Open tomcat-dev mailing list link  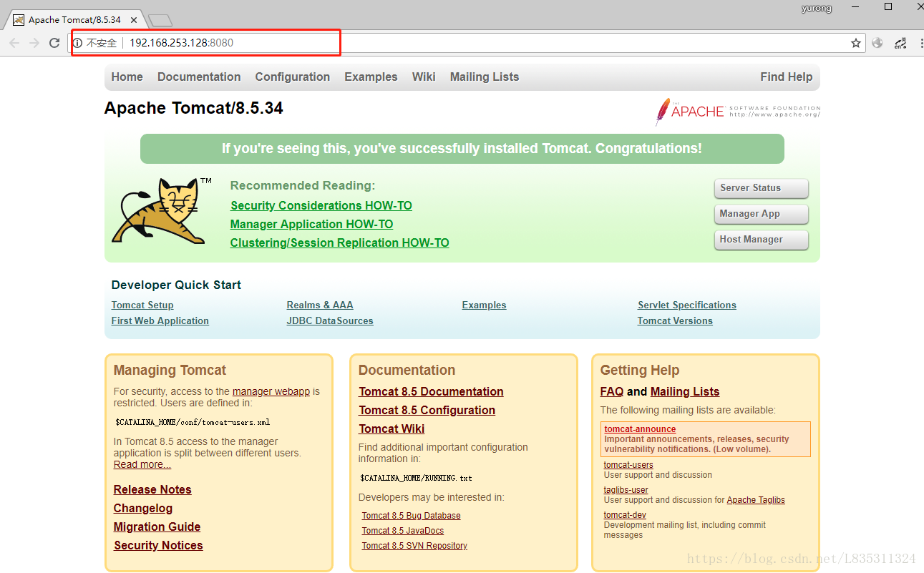pos(625,515)
